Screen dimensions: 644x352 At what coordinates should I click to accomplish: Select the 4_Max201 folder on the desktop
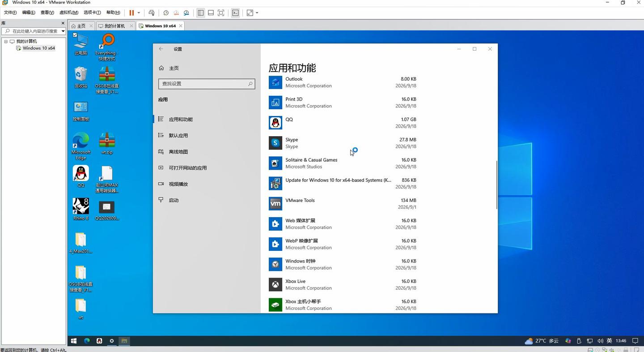(x=81, y=243)
